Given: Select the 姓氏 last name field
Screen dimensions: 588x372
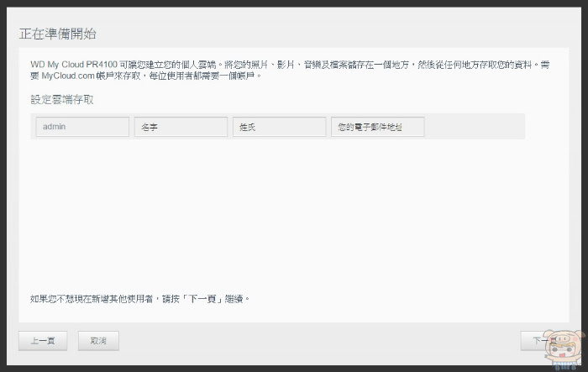Looking at the screenshot, I should pos(279,127).
